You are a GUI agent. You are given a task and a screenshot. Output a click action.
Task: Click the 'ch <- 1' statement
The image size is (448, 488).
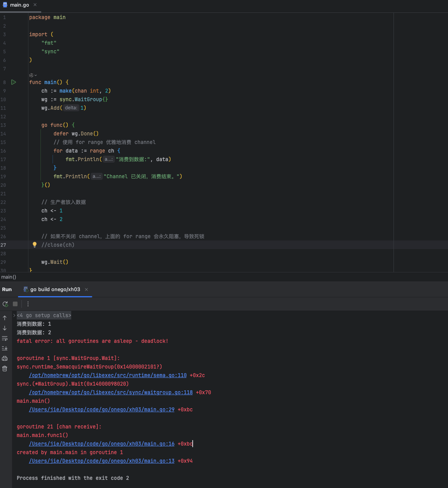coord(52,211)
